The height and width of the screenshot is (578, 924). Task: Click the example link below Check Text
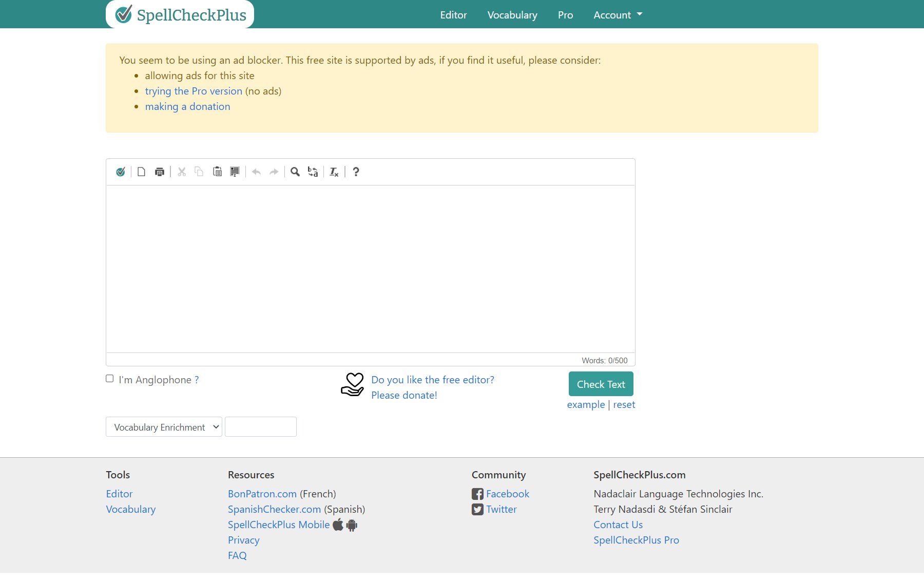[x=586, y=404]
